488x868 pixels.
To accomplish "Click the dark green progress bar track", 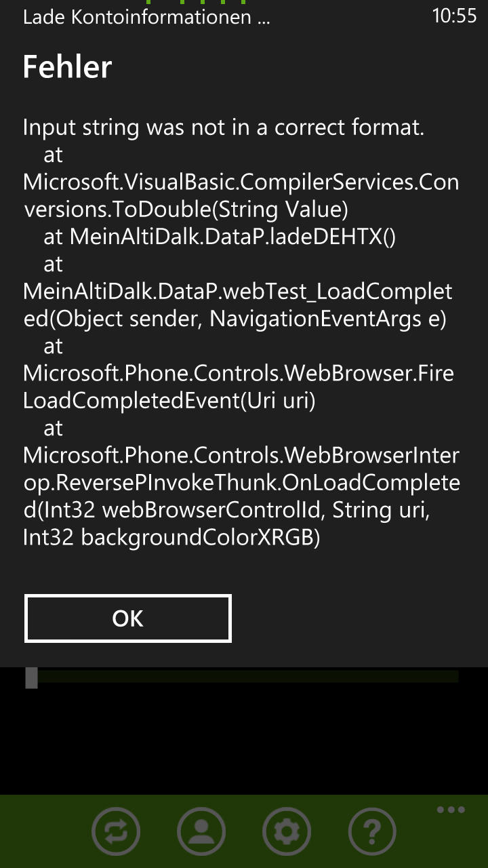I will 248,677.
